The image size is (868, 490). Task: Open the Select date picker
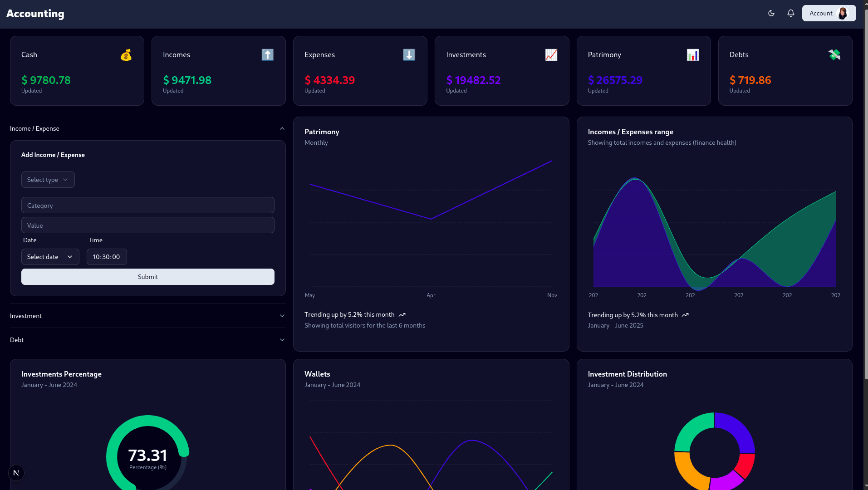tap(50, 257)
